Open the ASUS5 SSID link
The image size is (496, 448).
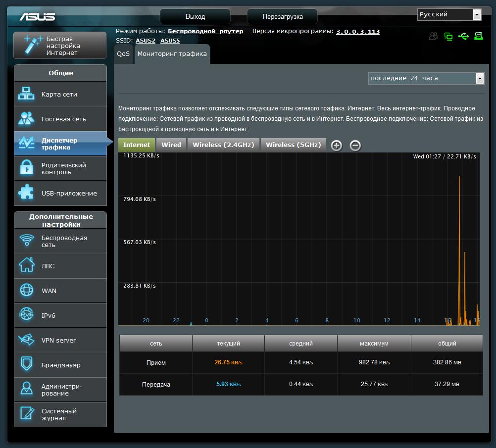pyautogui.click(x=170, y=41)
